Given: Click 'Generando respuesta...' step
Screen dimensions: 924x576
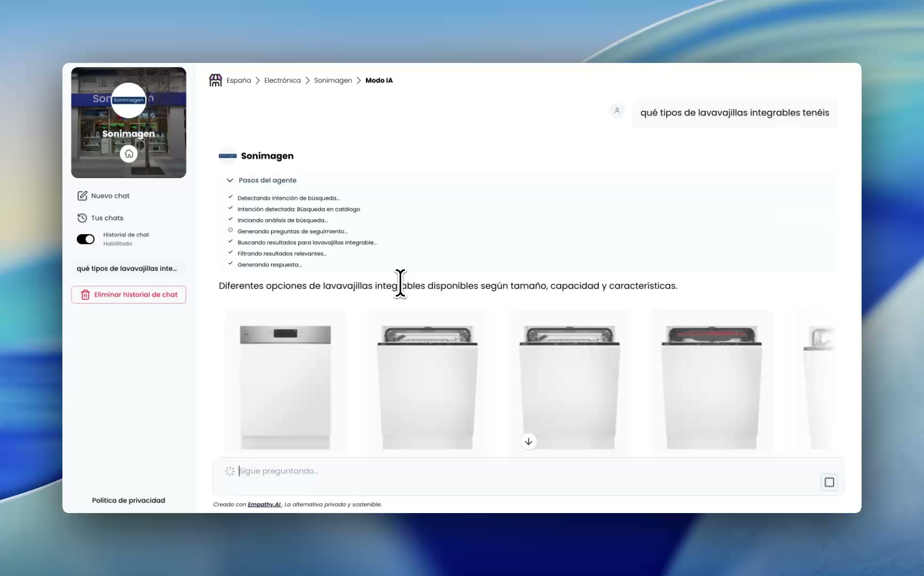Looking at the screenshot, I should [270, 265].
